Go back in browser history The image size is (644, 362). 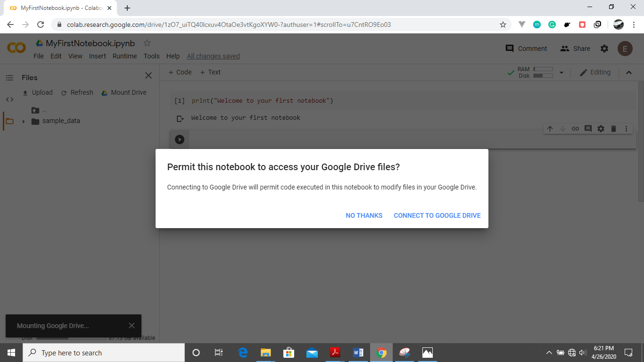(x=10, y=25)
